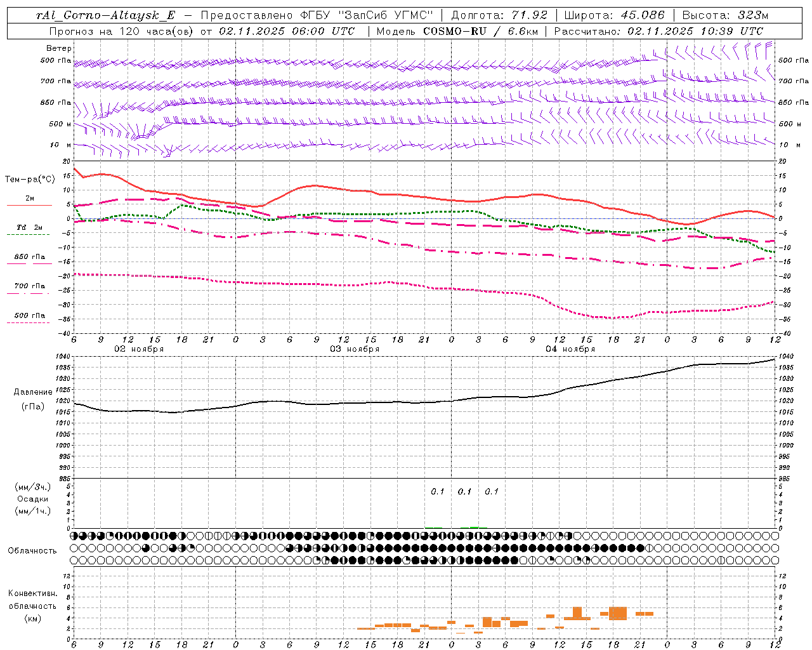Click the Td 2м dew point legend entry
This screenshot has width=812, height=650.
[x=29, y=227]
